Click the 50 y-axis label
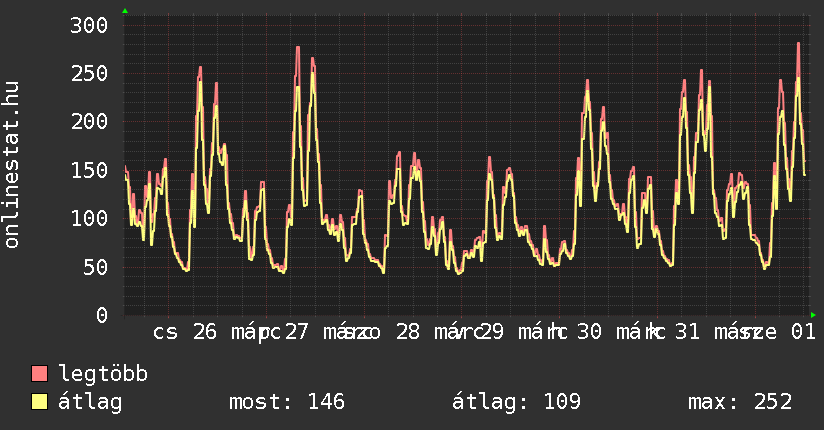Viewport: 824px width, 430px height. [x=94, y=266]
